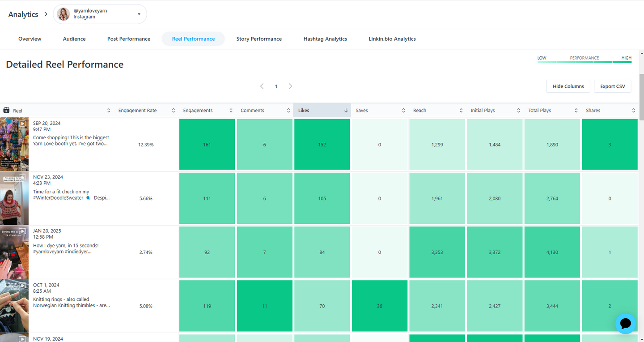Sort by Total Plays column arrows
644x342 pixels.
click(576, 111)
